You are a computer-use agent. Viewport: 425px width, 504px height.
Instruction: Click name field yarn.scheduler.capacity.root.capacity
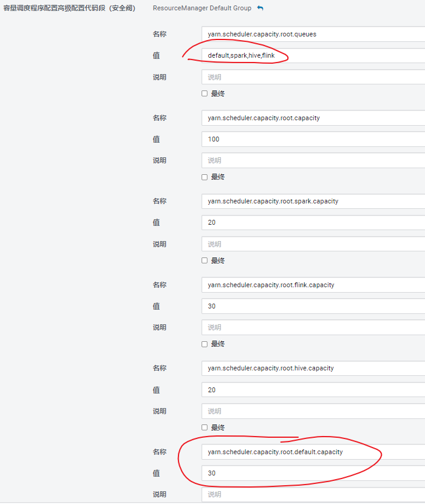point(313,118)
